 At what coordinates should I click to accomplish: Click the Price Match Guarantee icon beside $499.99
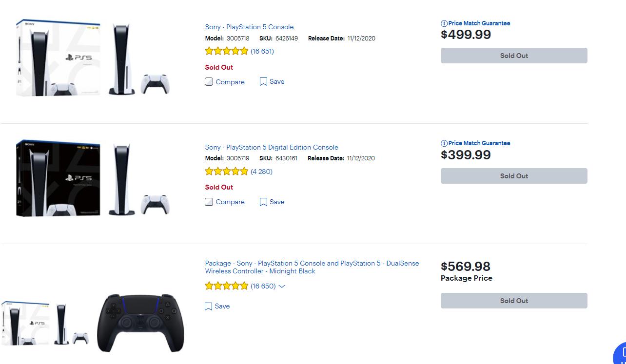pyautogui.click(x=444, y=23)
